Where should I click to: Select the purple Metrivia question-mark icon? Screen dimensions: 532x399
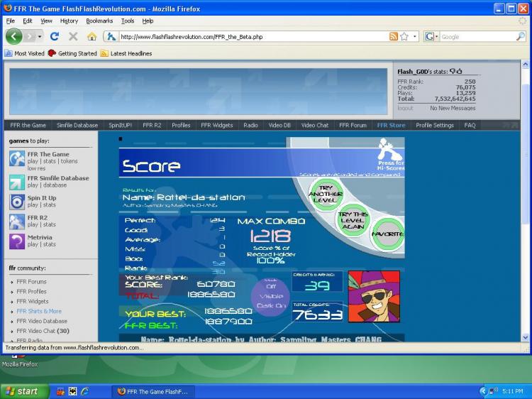point(17,241)
